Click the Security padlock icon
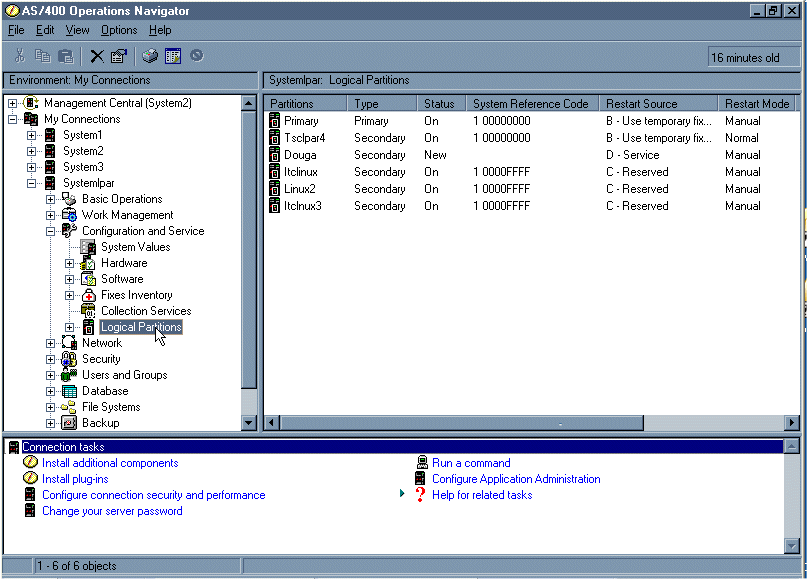The width and height of the screenshot is (807, 579). click(69, 359)
